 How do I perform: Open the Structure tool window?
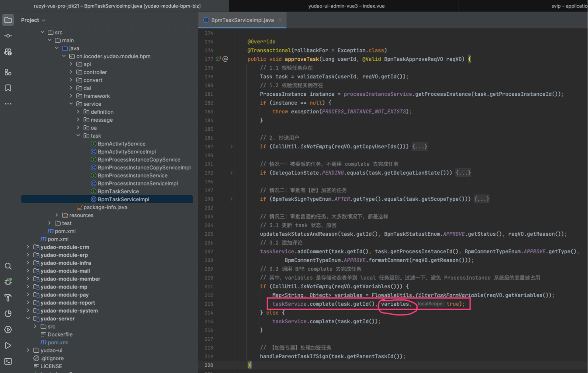[8, 72]
